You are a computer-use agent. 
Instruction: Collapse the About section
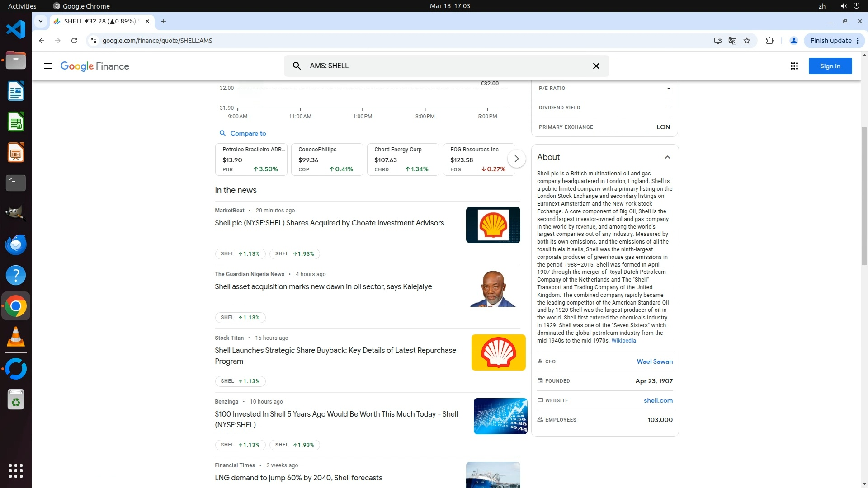(667, 157)
